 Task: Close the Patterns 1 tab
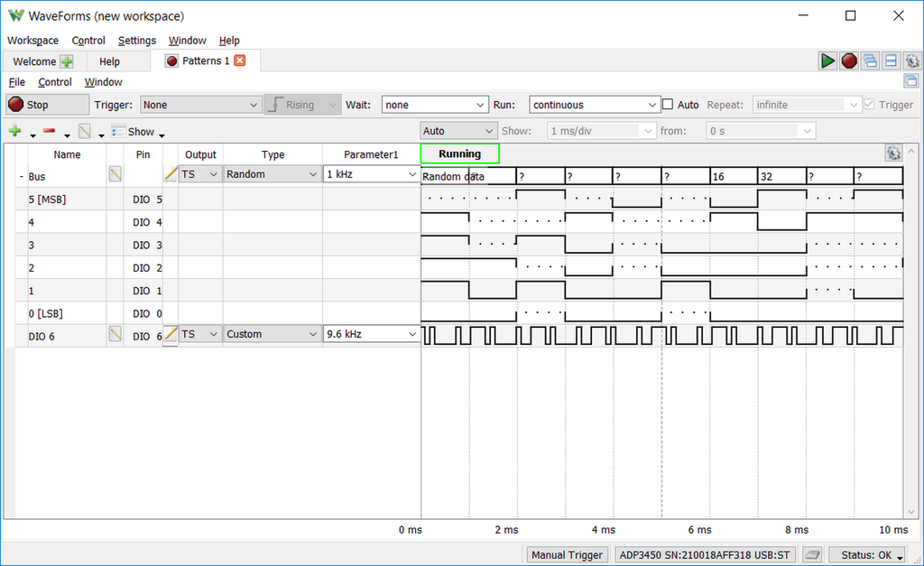[x=239, y=60]
